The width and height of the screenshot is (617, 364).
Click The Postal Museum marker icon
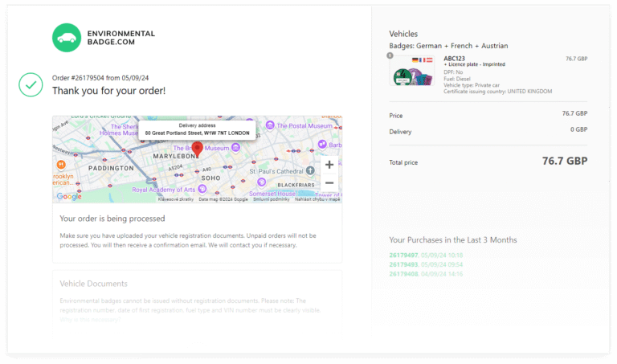click(270, 125)
